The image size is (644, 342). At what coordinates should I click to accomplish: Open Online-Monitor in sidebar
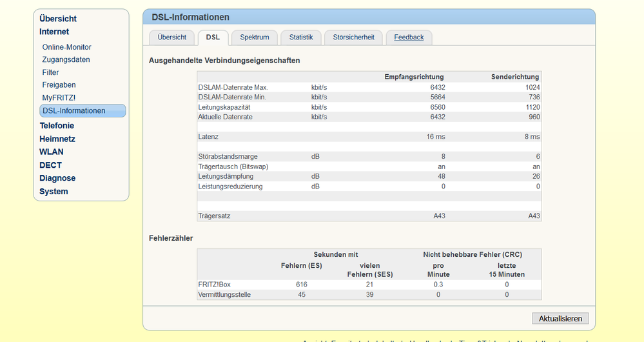coord(67,47)
